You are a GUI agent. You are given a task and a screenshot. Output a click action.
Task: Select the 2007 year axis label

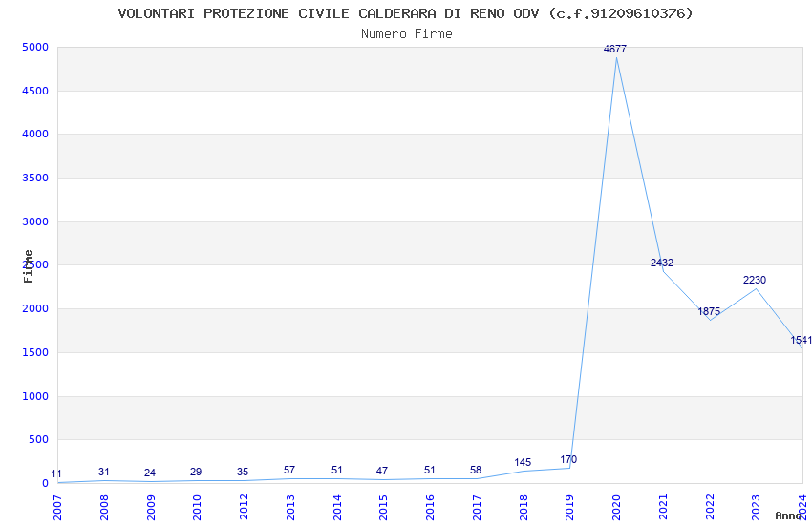click(57, 505)
